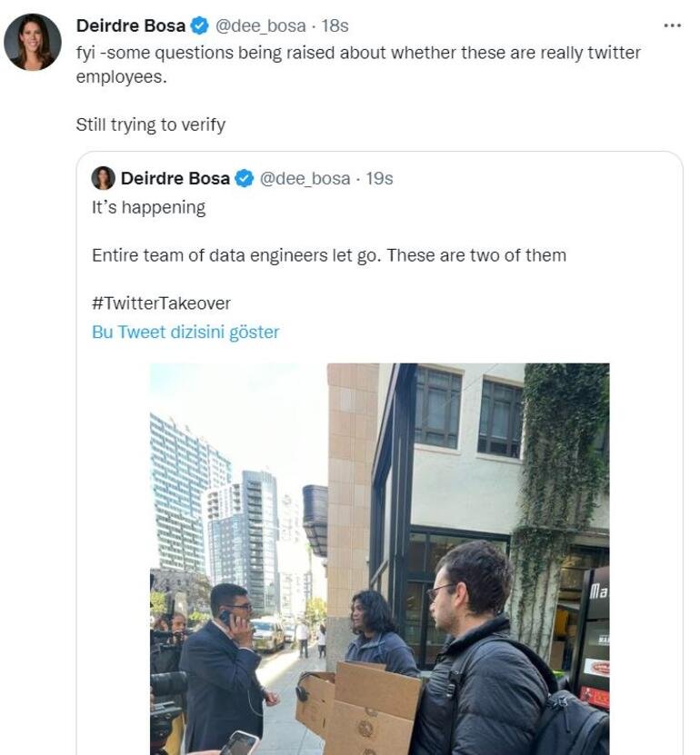Viewport: 700px width, 755px height.
Task: Click "Bu Tweet dizisini göster" link
Action: pos(185,332)
